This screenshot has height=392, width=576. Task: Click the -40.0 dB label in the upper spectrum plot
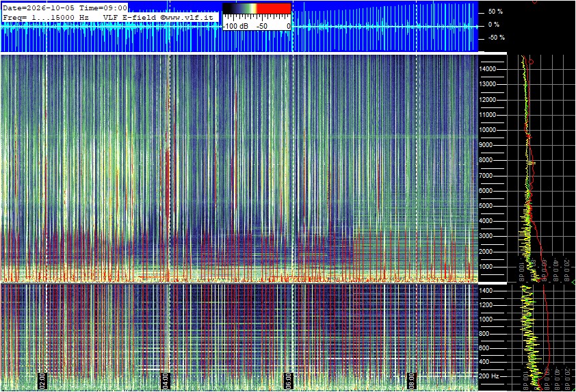coord(555,270)
